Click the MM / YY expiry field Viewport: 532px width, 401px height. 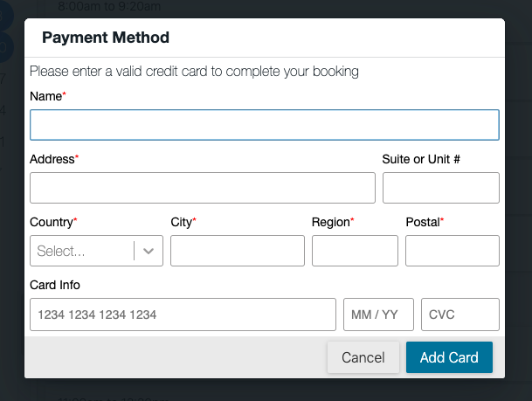pyautogui.click(x=378, y=315)
